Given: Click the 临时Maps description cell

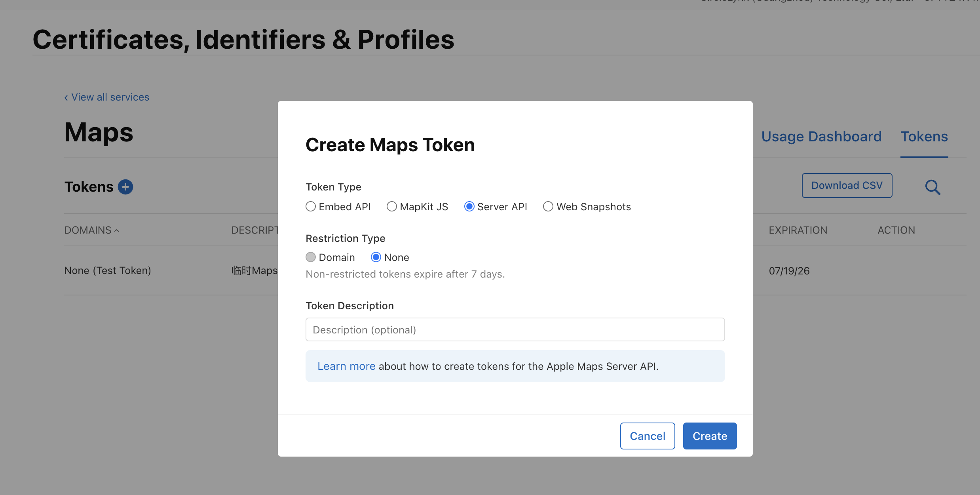Looking at the screenshot, I should pos(254,270).
